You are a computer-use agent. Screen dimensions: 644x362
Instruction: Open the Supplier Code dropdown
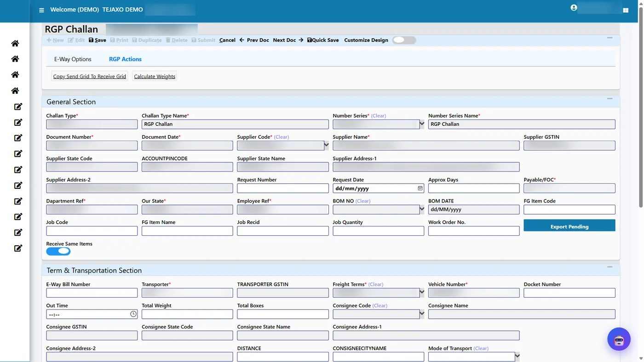[326, 146]
